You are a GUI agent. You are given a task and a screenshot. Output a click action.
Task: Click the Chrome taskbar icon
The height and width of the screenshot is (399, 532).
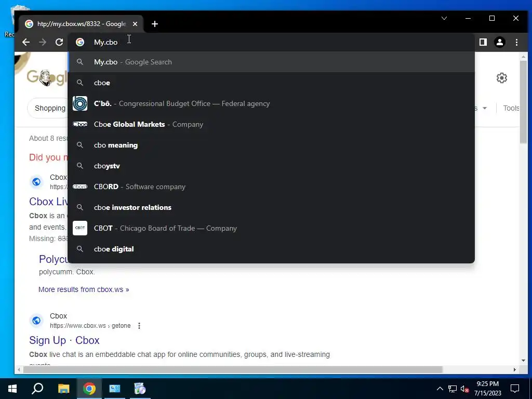[x=89, y=389]
